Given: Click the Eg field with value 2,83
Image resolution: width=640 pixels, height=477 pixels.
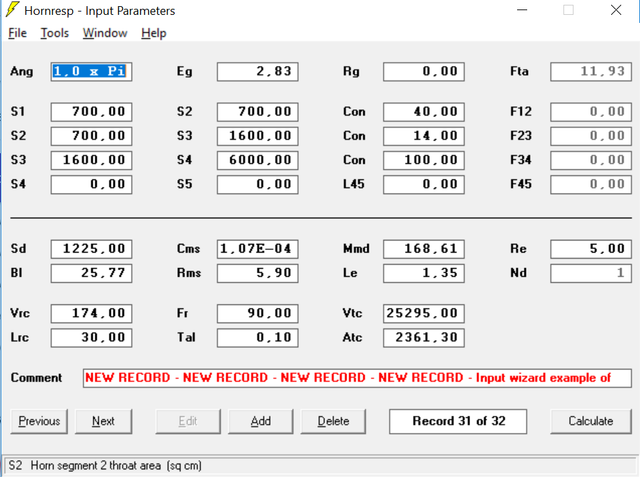Looking at the screenshot, I should pyautogui.click(x=258, y=72).
